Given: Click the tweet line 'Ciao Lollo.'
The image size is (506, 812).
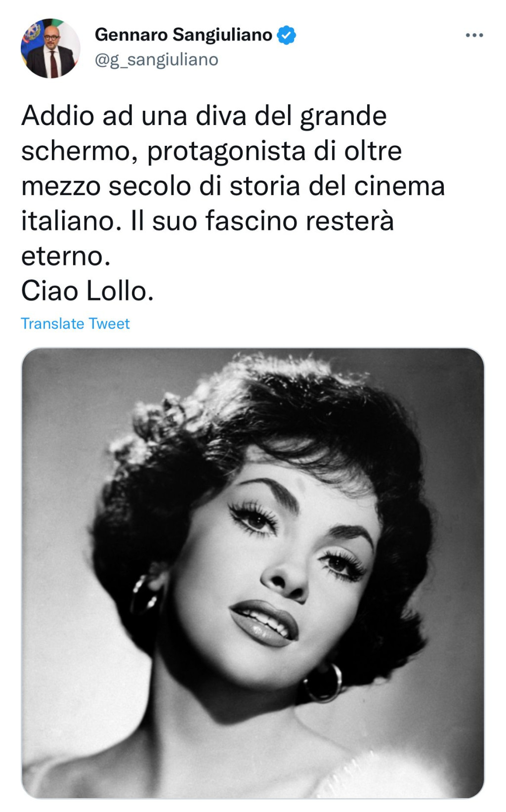Looking at the screenshot, I should pyautogui.click(x=87, y=291).
